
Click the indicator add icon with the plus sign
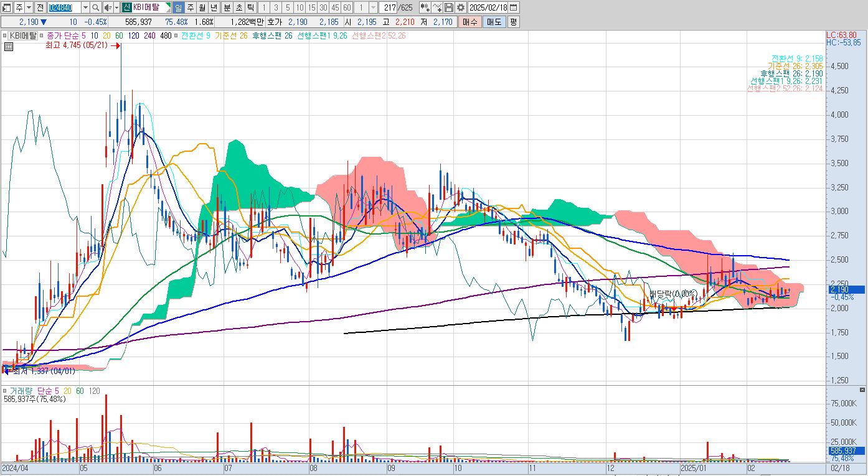click(425, 7)
